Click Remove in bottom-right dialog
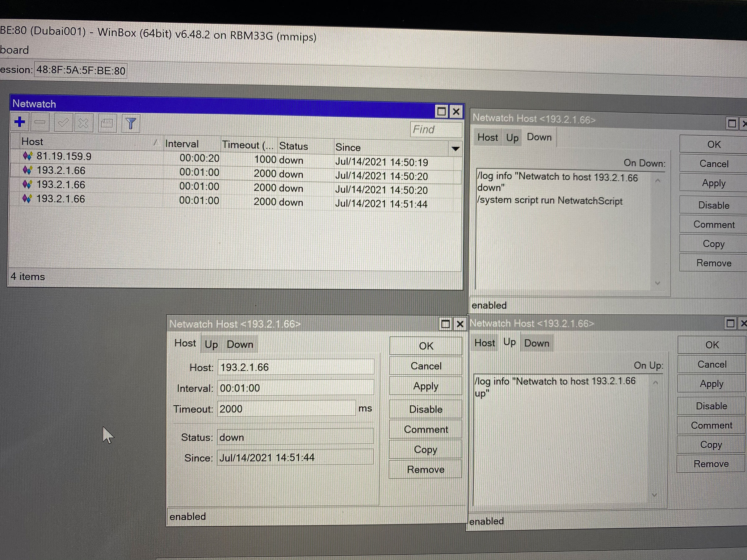 [x=711, y=464]
